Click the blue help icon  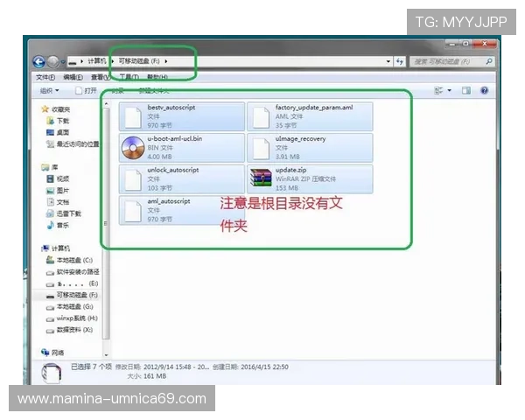(x=484, y=90)
